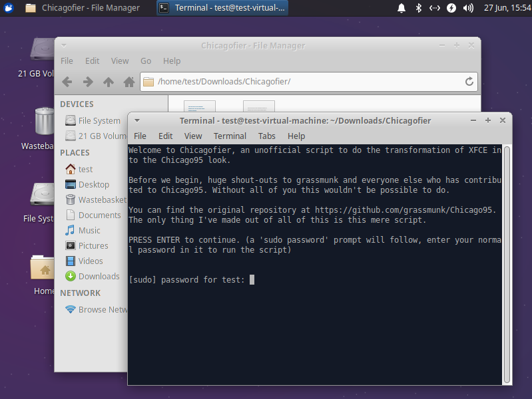Minimize the File Manager window

tap(442, 45)
